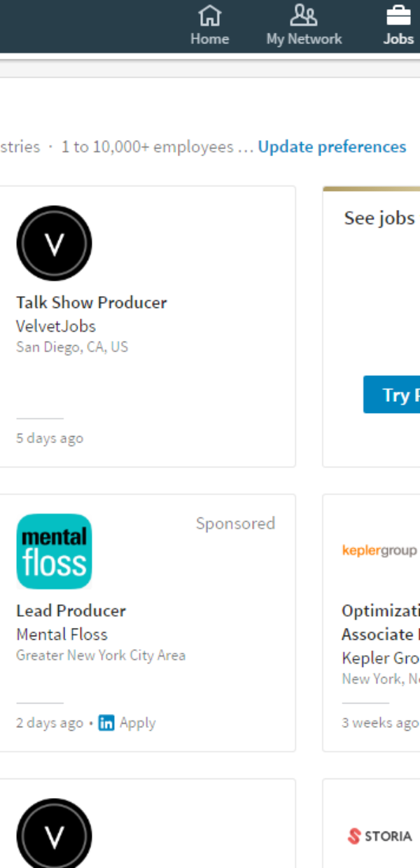Open the Home house icon
Image resolution: width=420 pixels, height=868 pixels.
tap(209, 15)
